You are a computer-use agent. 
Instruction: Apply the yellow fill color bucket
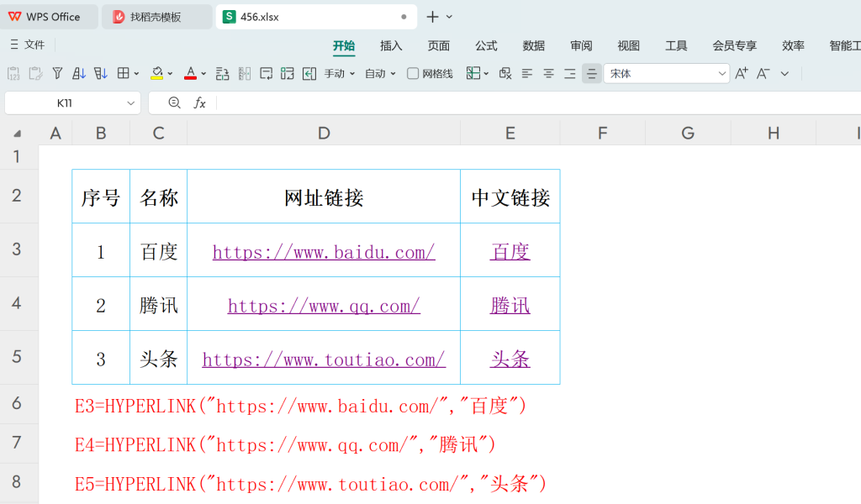[x=157, y=73]
